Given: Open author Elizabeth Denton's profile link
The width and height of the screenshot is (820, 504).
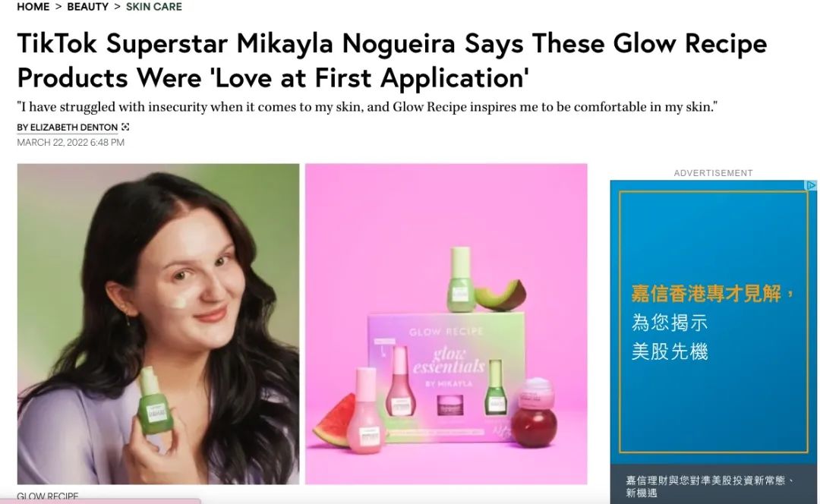Looking at the screenshot, I should 68,127.
